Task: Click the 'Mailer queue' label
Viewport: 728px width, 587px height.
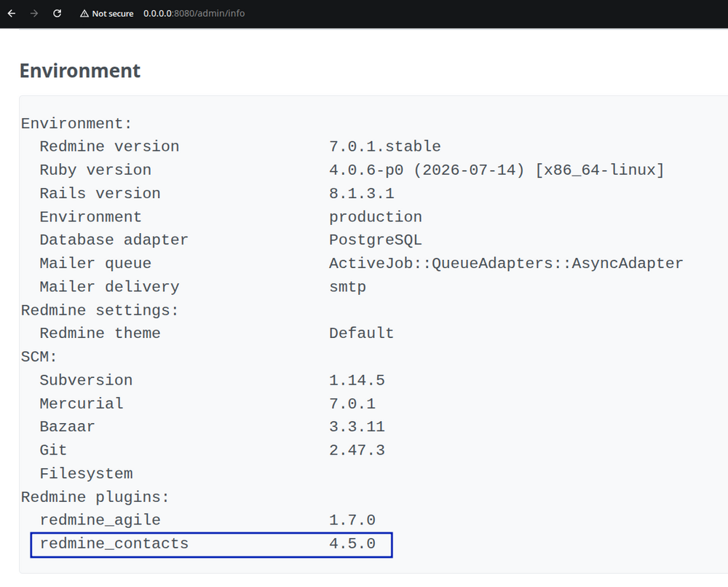Action: [95, 264]
